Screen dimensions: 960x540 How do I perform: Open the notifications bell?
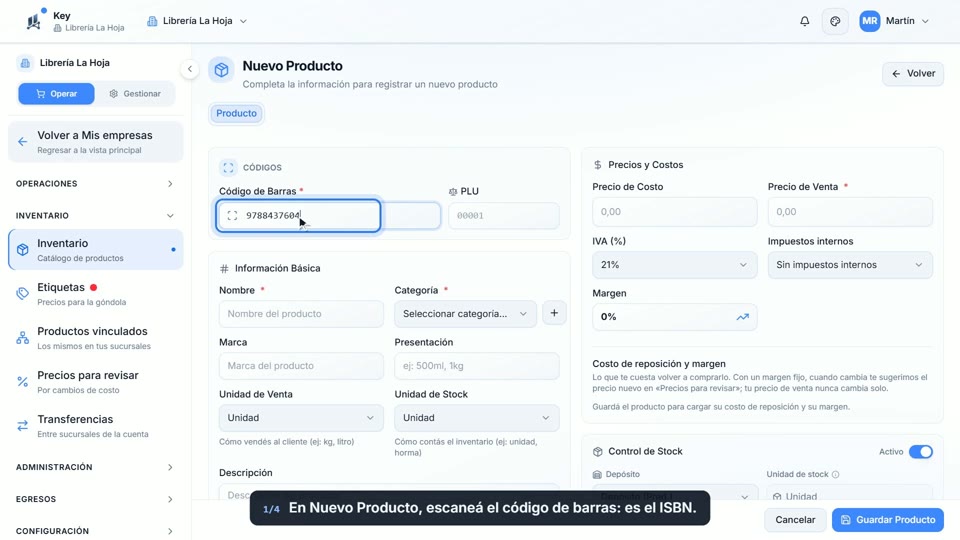point(804,21)
